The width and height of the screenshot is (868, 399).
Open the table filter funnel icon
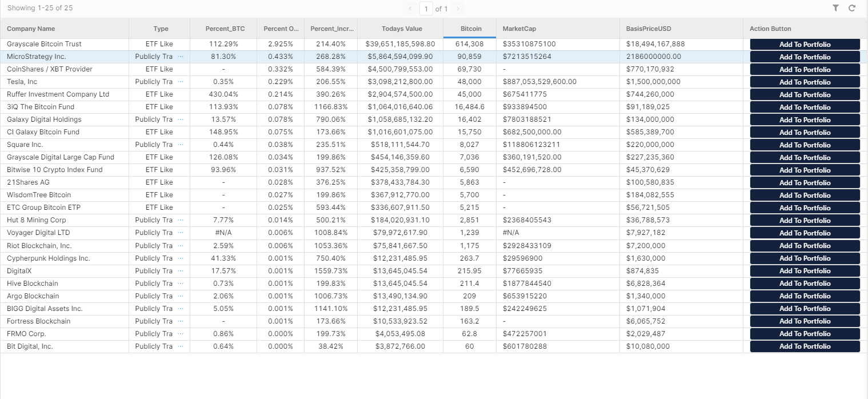point(835,8)
